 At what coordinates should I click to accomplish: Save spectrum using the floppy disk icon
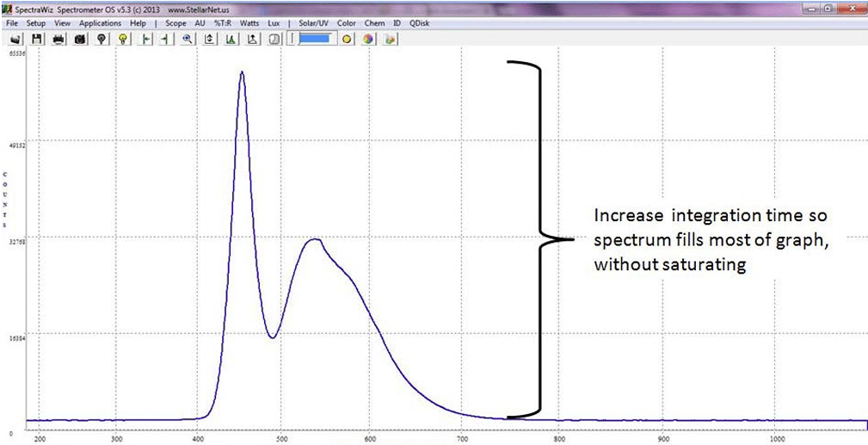pos(37,39)
